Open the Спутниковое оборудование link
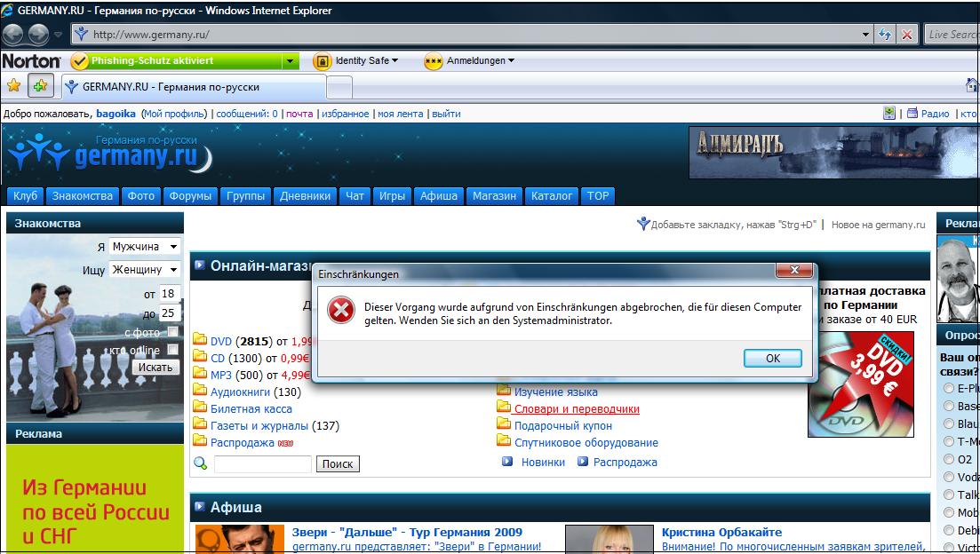Viewport: 980px width, 554px height. (586, 443)
